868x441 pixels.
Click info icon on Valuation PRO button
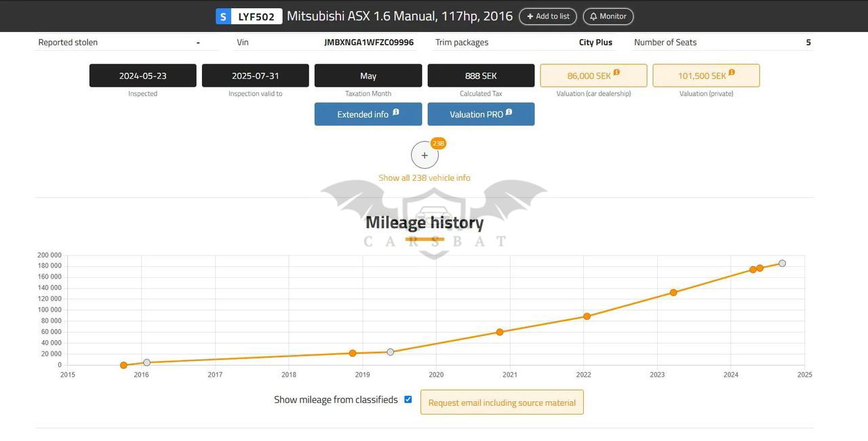coord(509,112)
